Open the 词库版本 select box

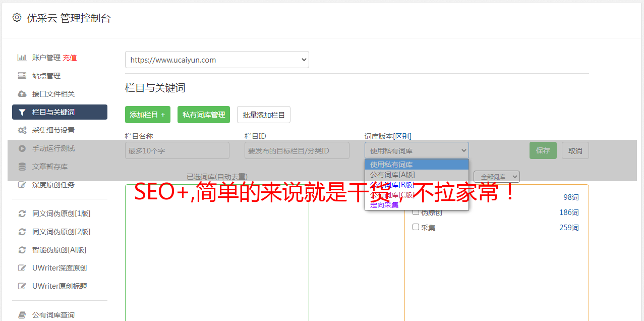tap(417, 150)
